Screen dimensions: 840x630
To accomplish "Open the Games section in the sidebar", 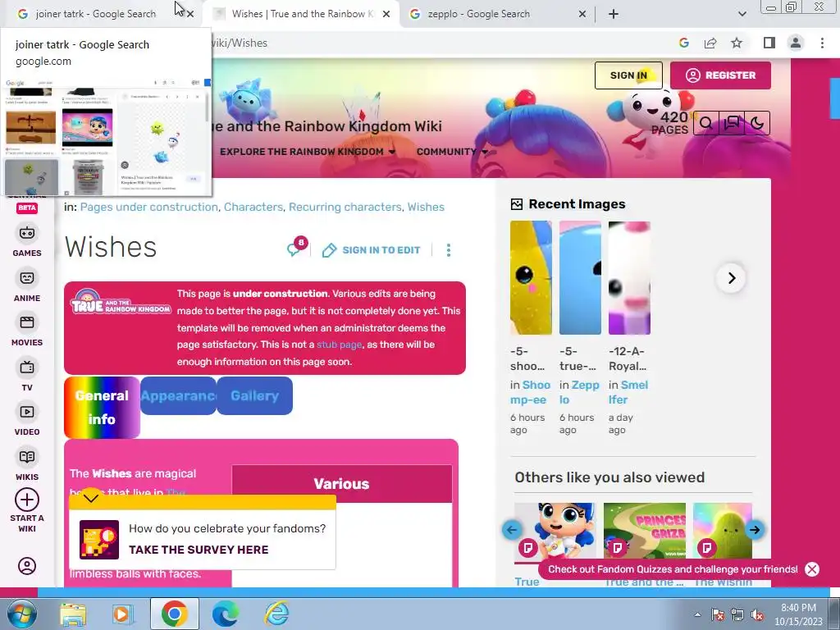I will tap(27, 241).
